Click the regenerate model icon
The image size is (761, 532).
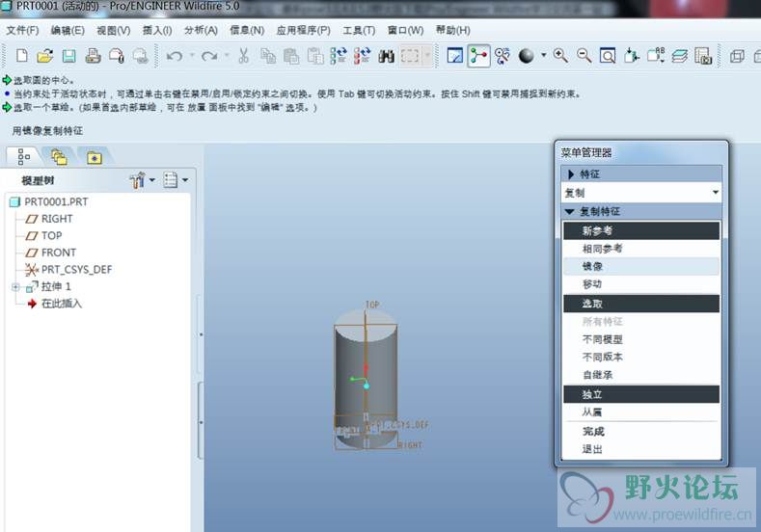pyautogui.click(x=339, y=56)
